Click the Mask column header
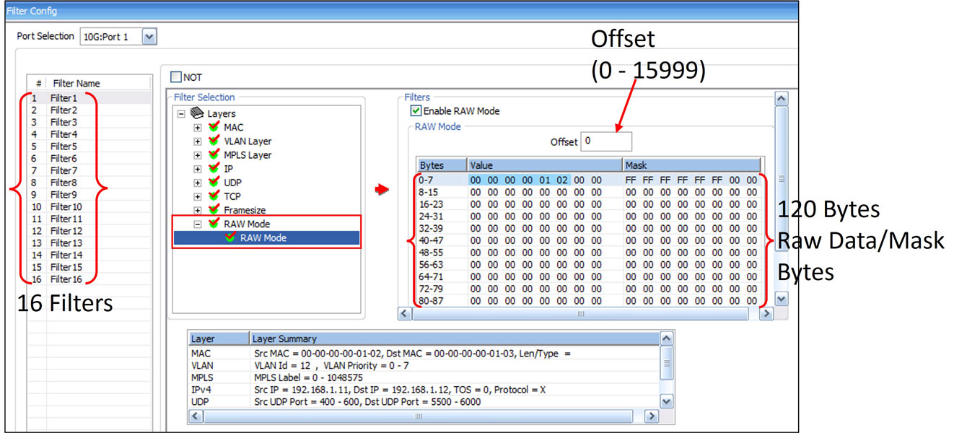 pyautogui.click(x=691, y=165)
